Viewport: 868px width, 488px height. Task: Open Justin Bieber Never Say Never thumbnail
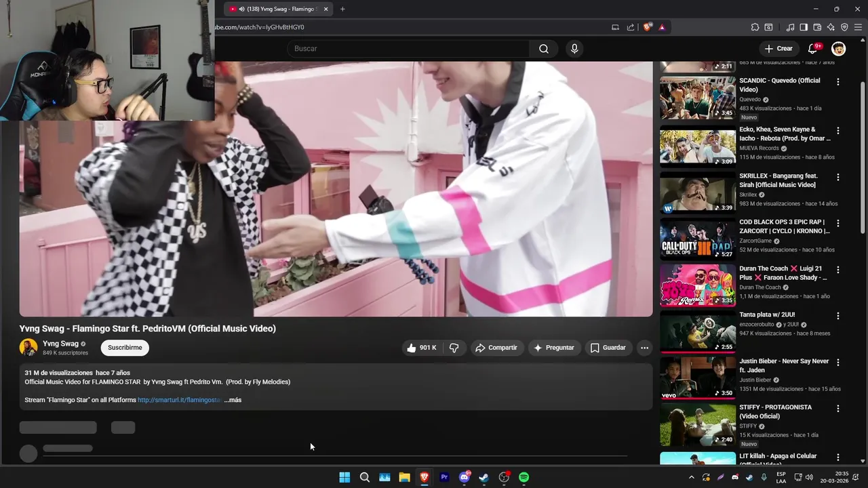697,378
